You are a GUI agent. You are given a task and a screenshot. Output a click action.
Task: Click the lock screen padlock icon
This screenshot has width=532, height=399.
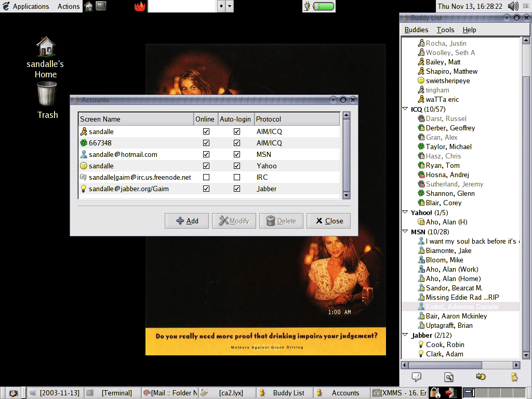pyautogui.click(x=435, y=393)
